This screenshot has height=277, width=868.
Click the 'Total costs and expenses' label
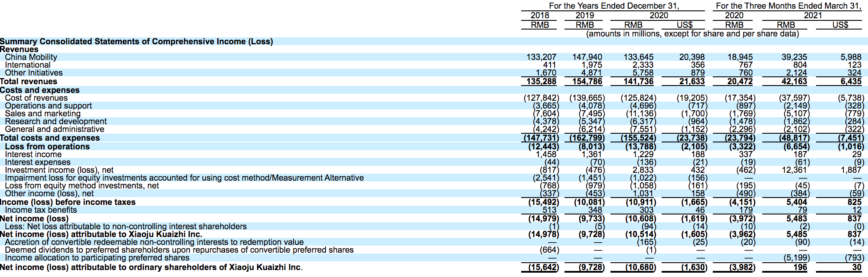click(50, 138)
